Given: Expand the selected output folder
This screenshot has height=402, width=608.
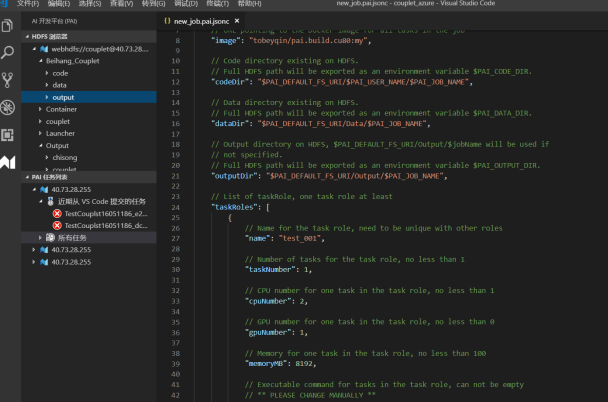Looking at the screenshot, I should tap(47, 97).
